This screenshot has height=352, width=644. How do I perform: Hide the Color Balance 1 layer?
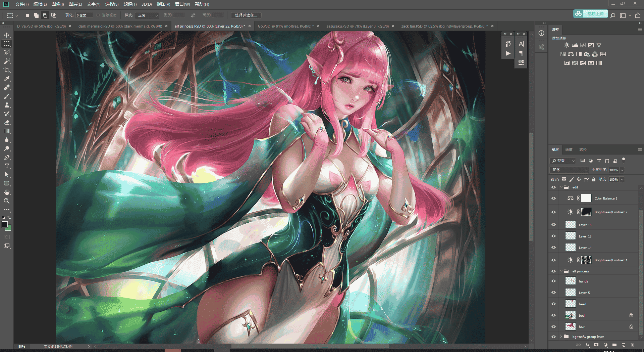coord(554,198)
